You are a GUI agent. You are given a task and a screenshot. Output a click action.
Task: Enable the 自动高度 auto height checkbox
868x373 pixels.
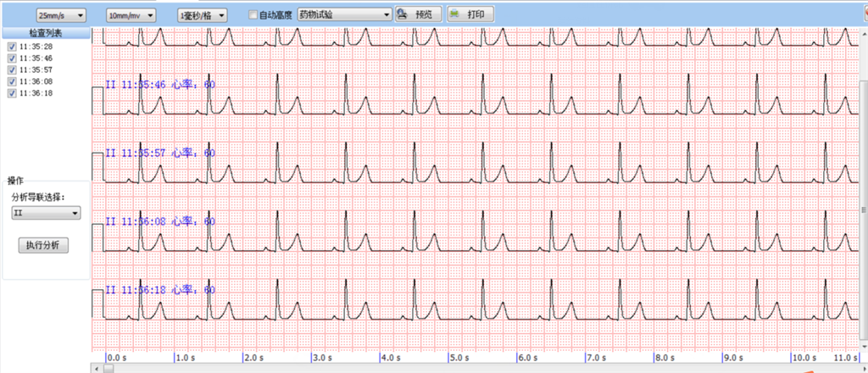[253, 15]
